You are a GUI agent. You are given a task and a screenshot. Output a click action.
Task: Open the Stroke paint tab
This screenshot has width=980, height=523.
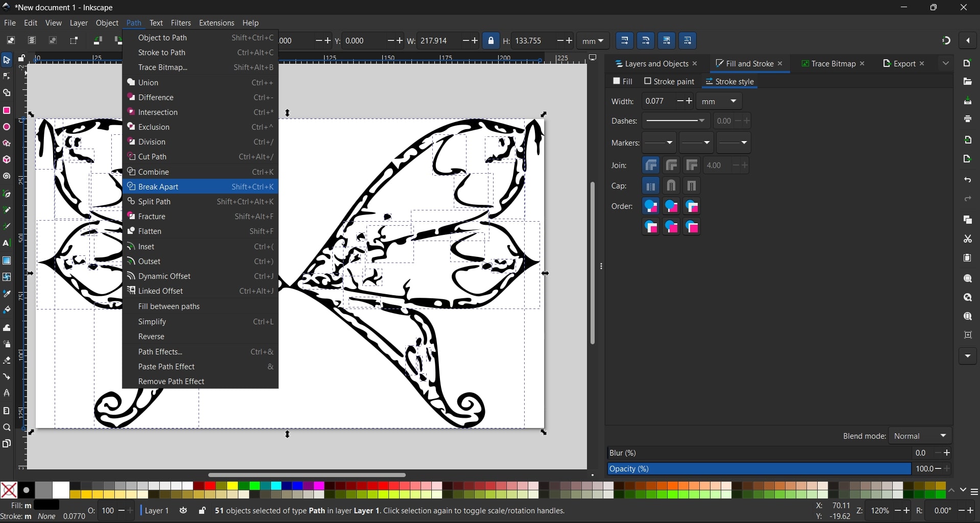pyautogui.click(x=669, y=81)
